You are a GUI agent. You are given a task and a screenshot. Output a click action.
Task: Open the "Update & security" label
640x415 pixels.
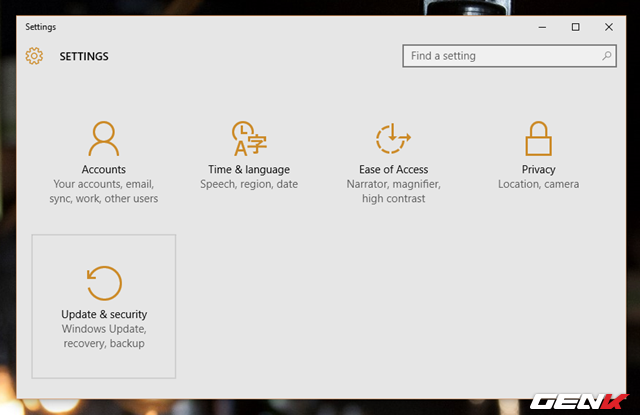click(x=104, y=315)
